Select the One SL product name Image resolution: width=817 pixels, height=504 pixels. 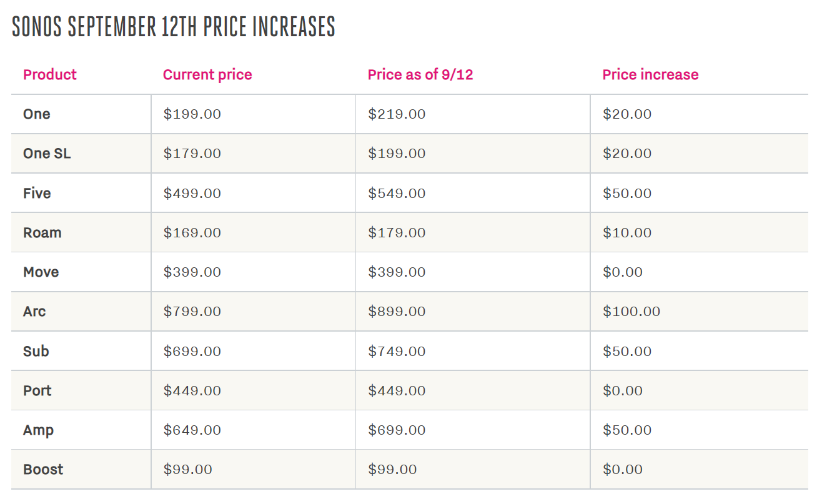(47, 154)
